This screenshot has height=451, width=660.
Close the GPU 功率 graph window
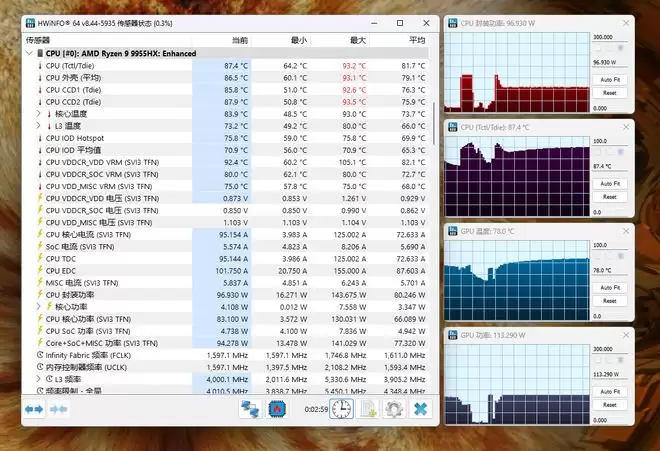click(626, 335)
